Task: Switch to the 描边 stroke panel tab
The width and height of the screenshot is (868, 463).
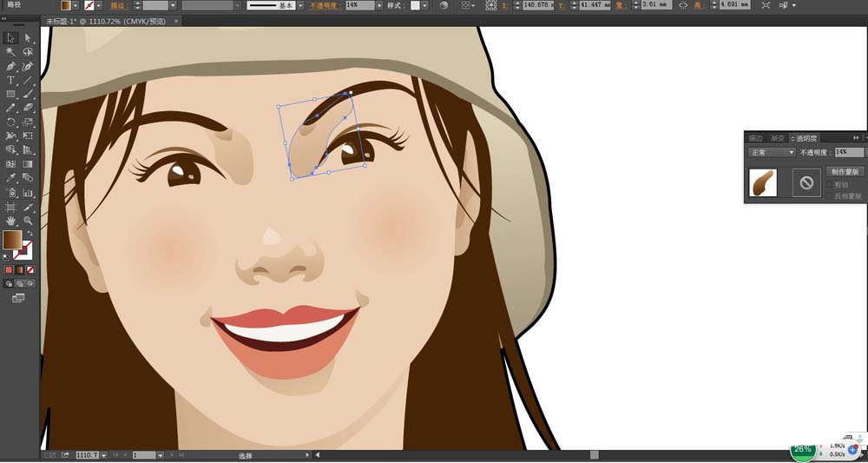Action: click(x=755, y=138)
